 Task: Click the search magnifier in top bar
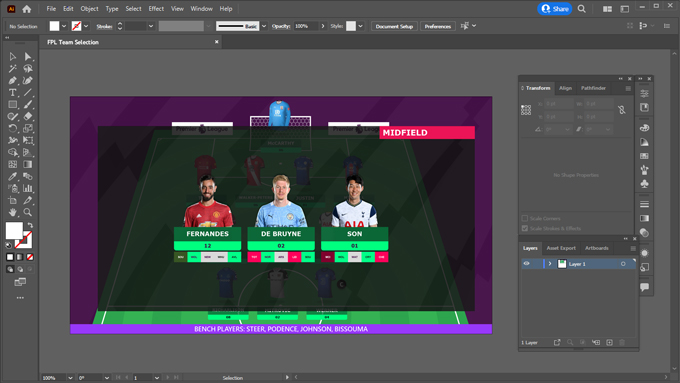tap(582, 9)
